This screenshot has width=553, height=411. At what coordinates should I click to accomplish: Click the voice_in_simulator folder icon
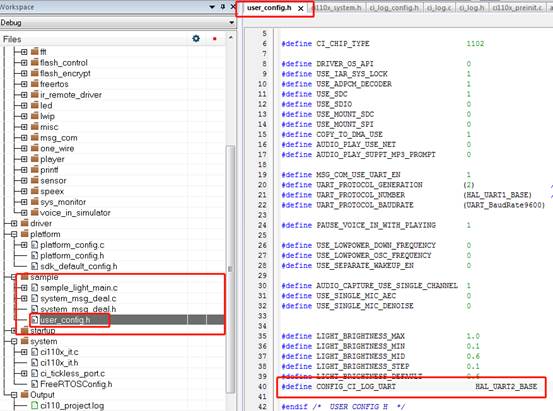(35, 212)
